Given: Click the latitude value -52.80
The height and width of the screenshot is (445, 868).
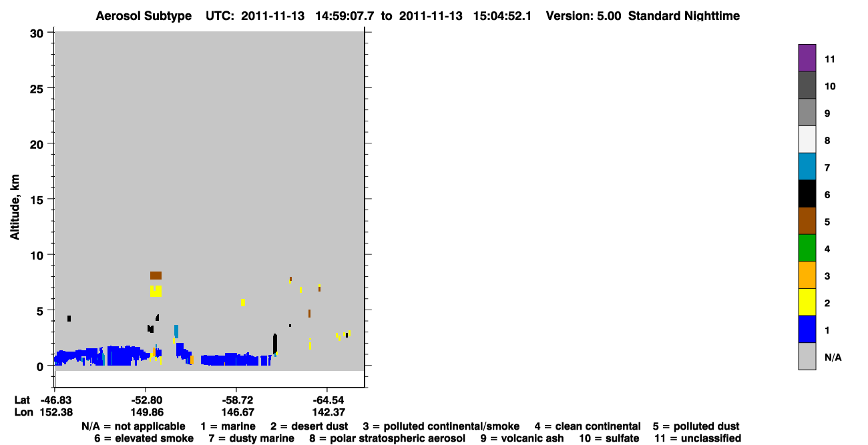Looking at the screenshot, I should pos(146,400).
